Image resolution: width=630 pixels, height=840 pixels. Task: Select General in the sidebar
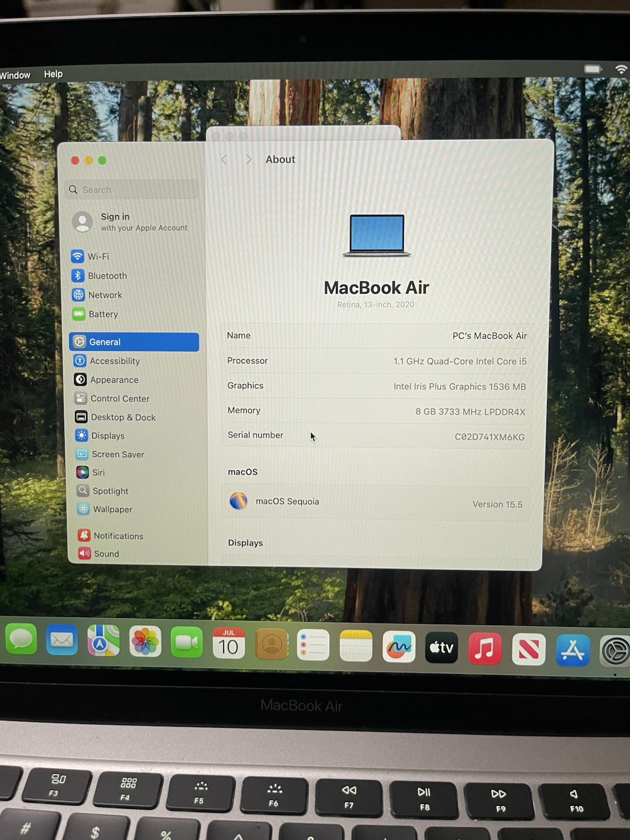[134, 342]
